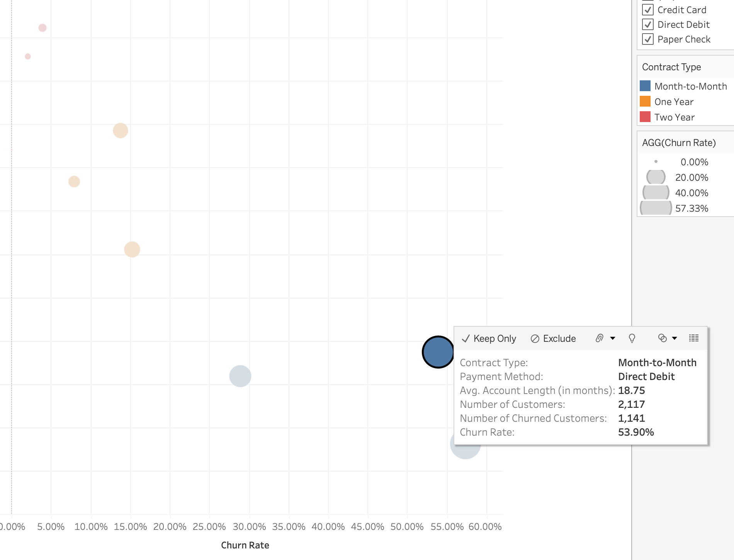Image resolution: width=734 pixels, height=560 pixels.
Task: Click the 55.00% axis tick label
Action: pos(447,526)
